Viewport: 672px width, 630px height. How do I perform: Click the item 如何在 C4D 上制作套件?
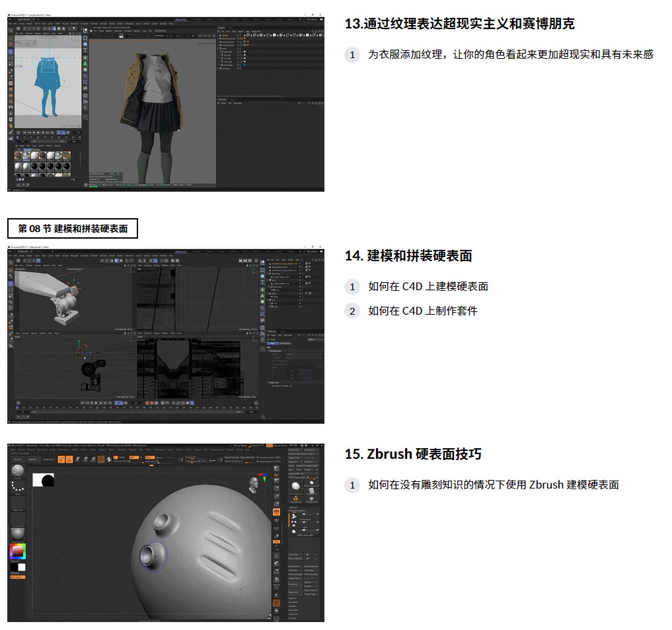pyautogui.click(x=423, y=311)
